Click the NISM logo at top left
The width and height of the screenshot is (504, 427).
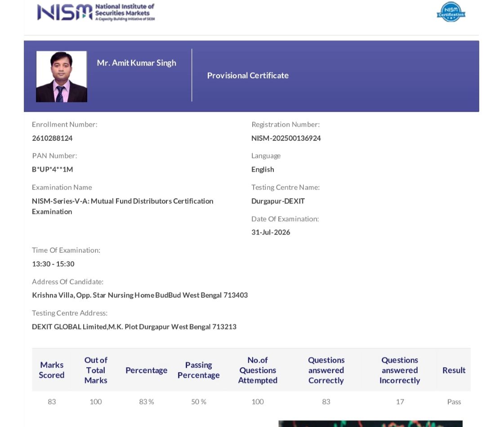pyautogui.click(x=96, y=12)
